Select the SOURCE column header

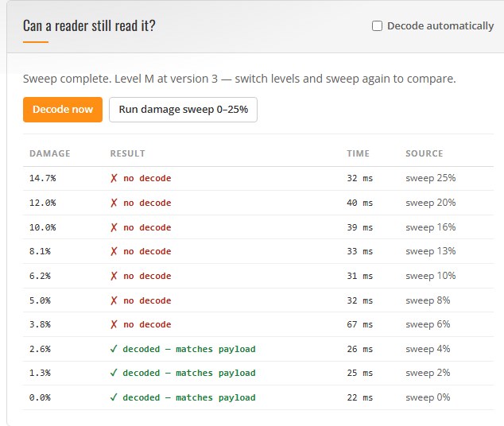coord(425,153)
